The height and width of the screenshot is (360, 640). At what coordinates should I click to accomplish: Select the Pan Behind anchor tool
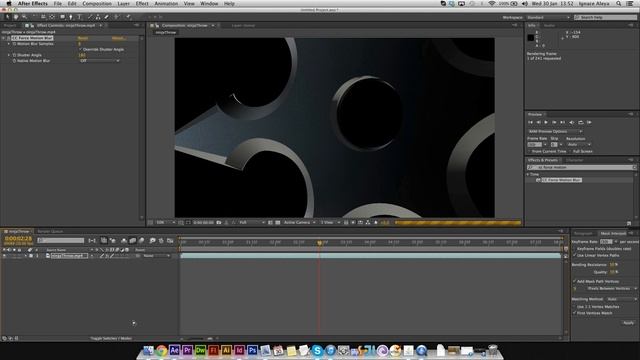(x=52, y=17)
